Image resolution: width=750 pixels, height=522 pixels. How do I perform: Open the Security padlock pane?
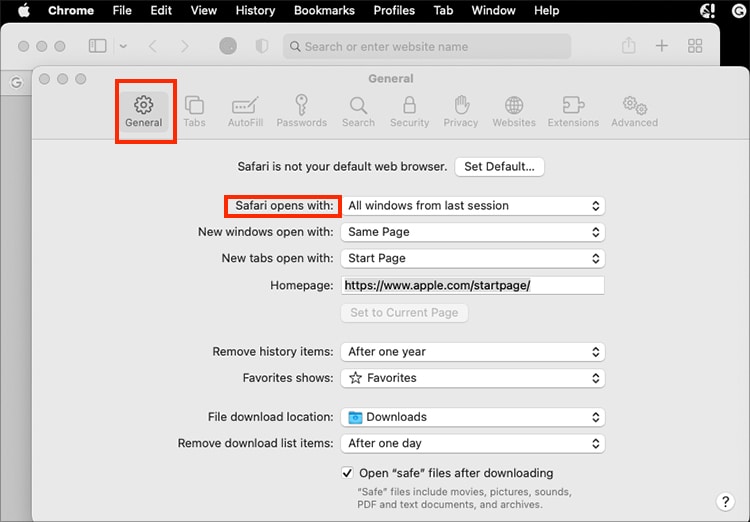point(409,111)
